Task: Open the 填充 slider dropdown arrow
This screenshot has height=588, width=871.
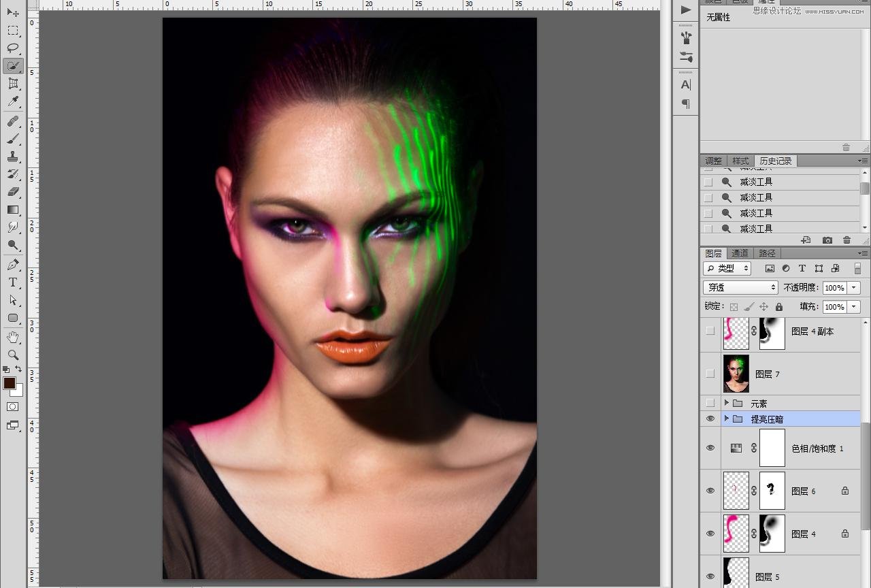Action: click(x=854, y=307)
